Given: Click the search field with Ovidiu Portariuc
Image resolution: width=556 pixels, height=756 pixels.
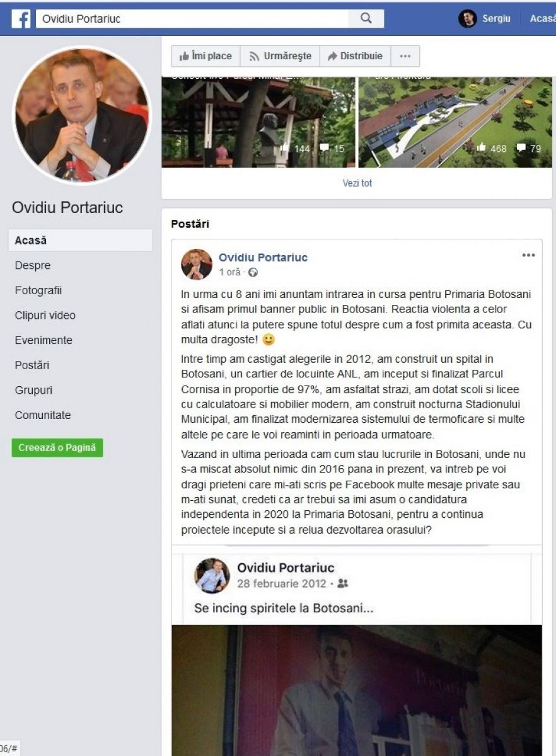Looking at the screenshot, I should (192, 19).
